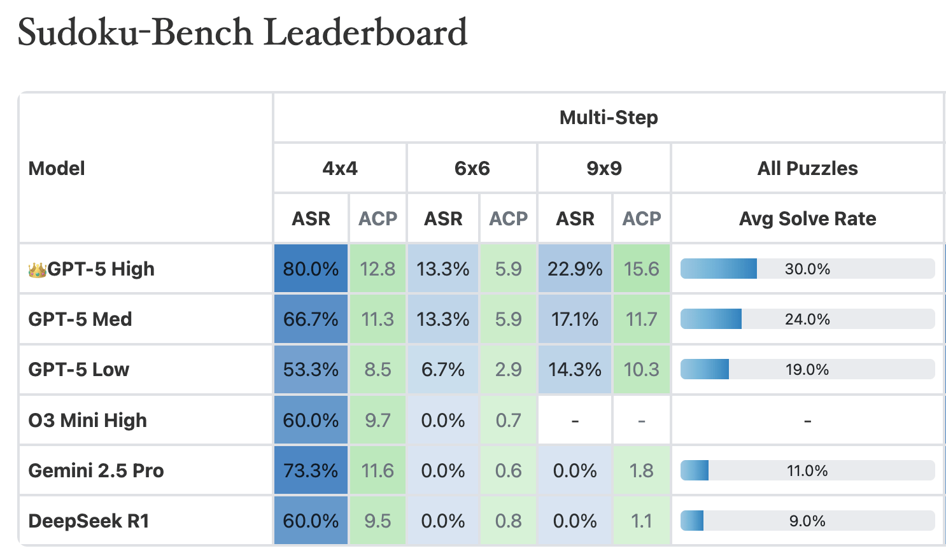
Task: Click the ASR header under 4x4
Action: pyautogui.click(x=311, y=218)
